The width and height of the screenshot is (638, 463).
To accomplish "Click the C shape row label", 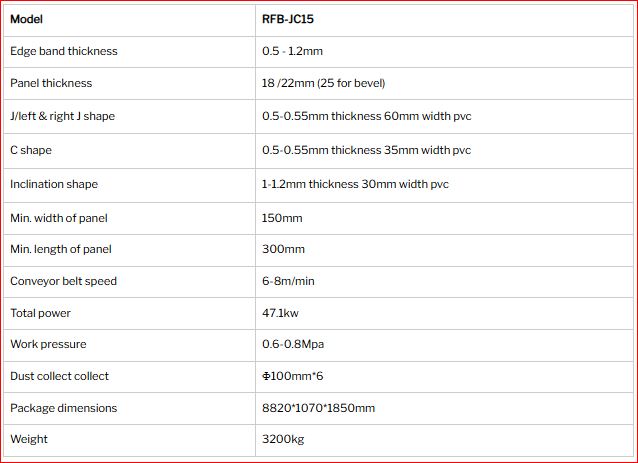I will pyautogui.click(x=31, y=150).
